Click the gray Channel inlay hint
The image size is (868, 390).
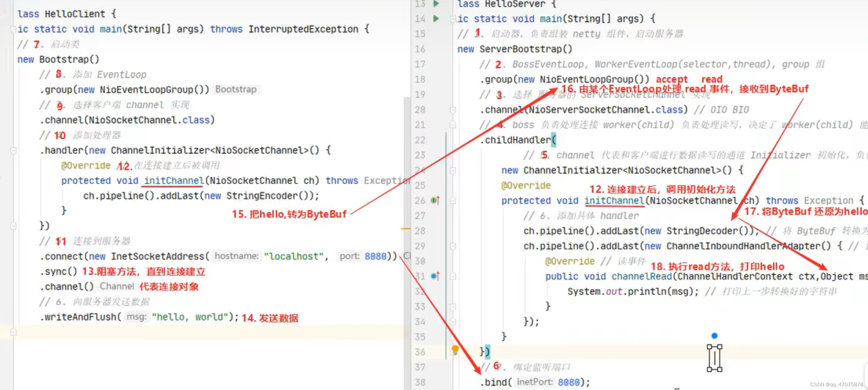[x=116, y=287]
